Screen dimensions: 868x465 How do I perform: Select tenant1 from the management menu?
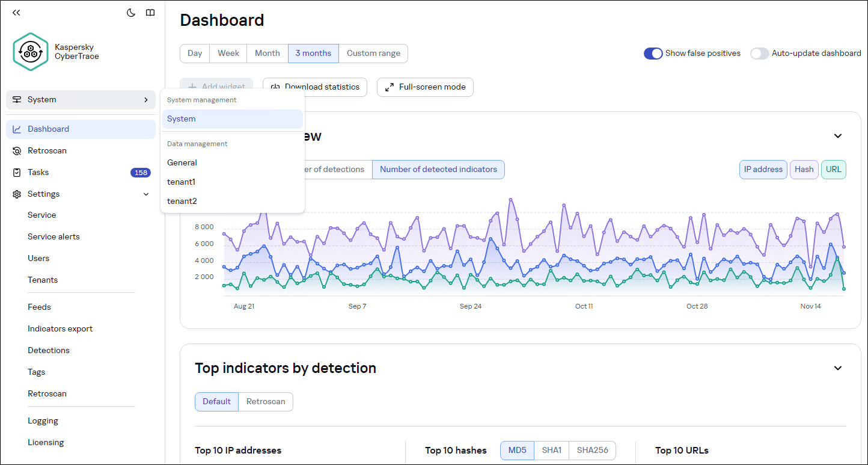point(182,182)
